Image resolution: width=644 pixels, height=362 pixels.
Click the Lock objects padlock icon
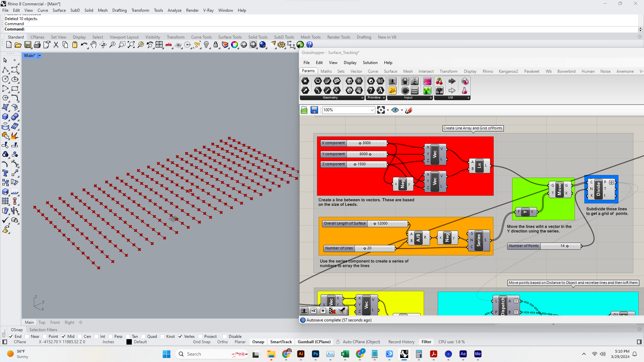(x=216, y=45)
